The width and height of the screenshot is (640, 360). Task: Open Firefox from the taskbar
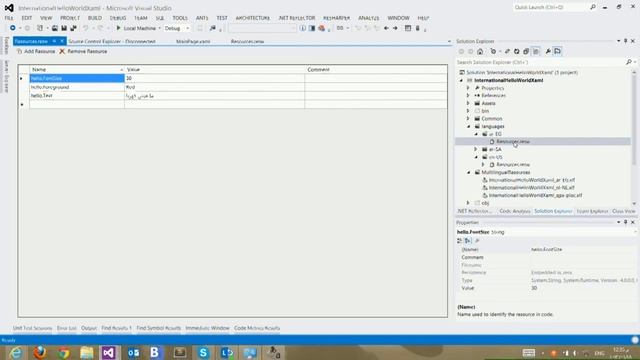[x=40, y=352]
